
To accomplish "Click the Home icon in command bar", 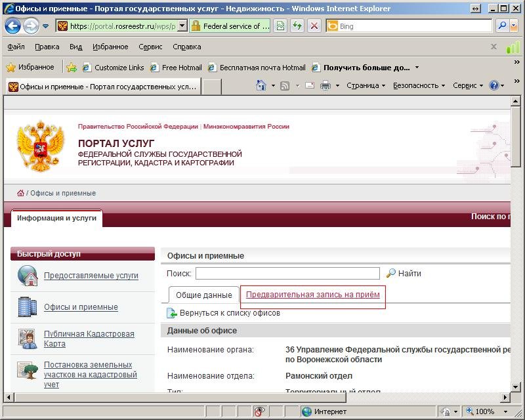I will coord(261,85).
